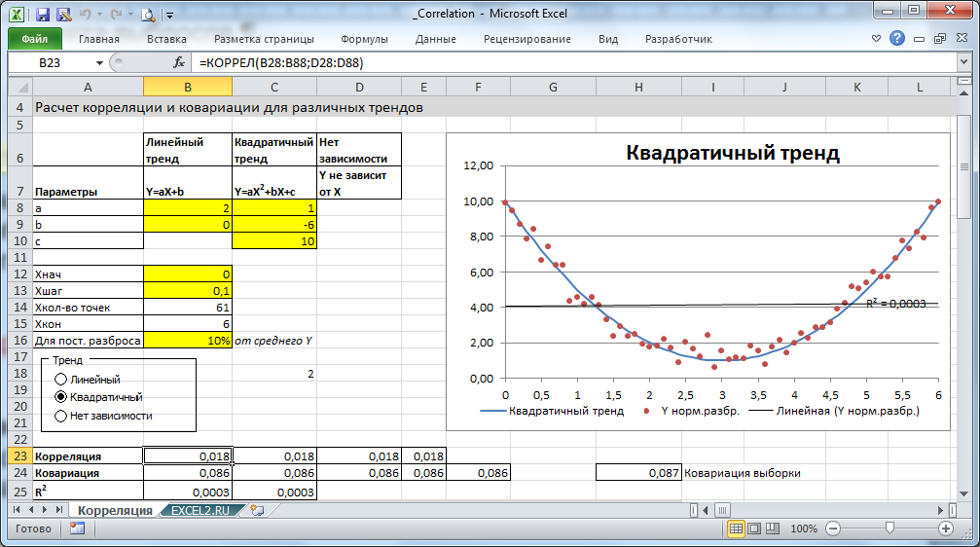Open the Вид ribbon tab
Screen dimensions: 980x547
point(608,39)
